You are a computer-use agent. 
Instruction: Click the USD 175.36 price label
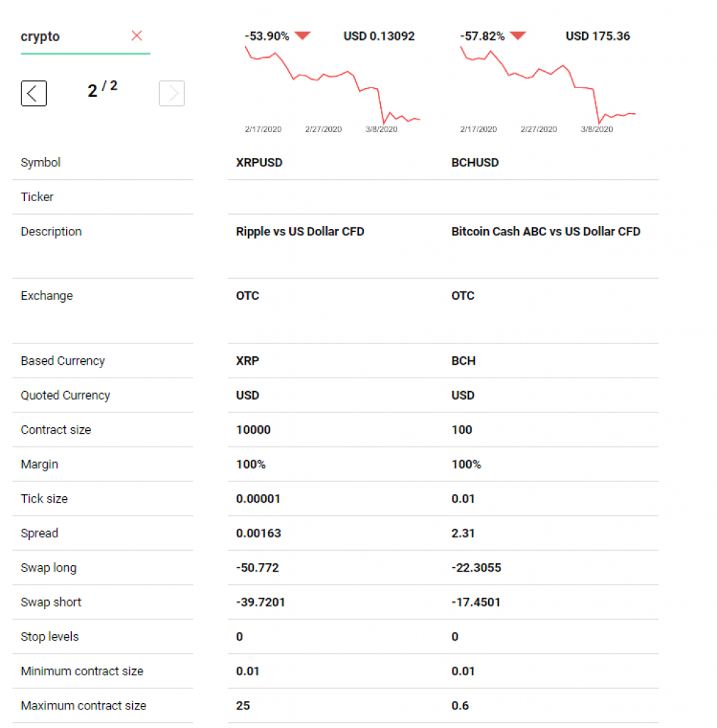pos(598,36)
